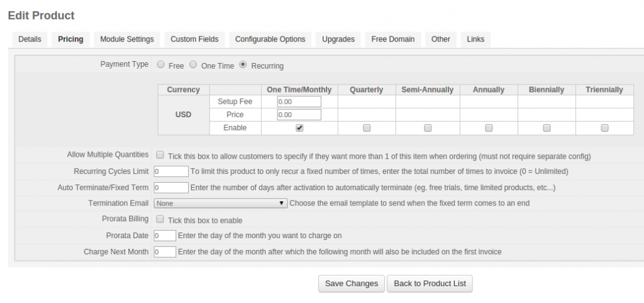Focus the Setup Fee input field
The width and height of the screenshot is (644, 303).
pos(299,101)
